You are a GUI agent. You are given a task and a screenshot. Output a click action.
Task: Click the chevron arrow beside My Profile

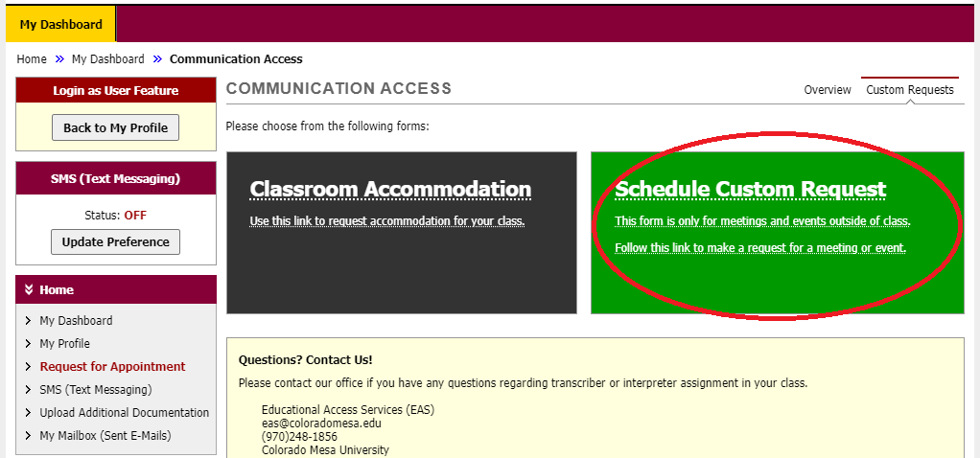tap(29, 344)
